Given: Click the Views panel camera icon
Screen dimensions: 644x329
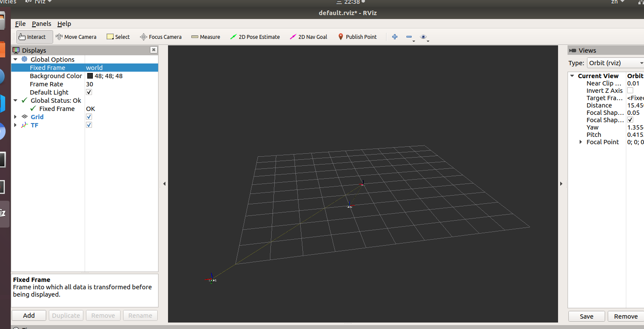Looking at the screenshot, I should (x=572, y=51).
